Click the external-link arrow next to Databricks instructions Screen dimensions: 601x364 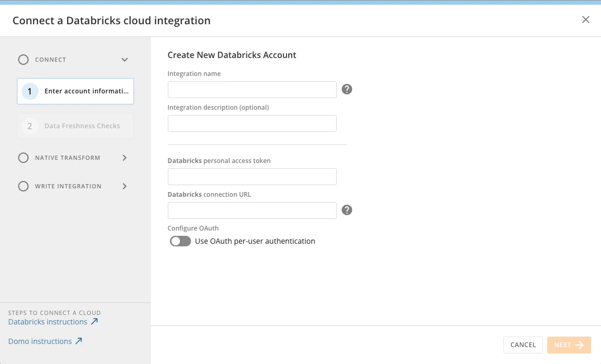[x=94, y=321]
